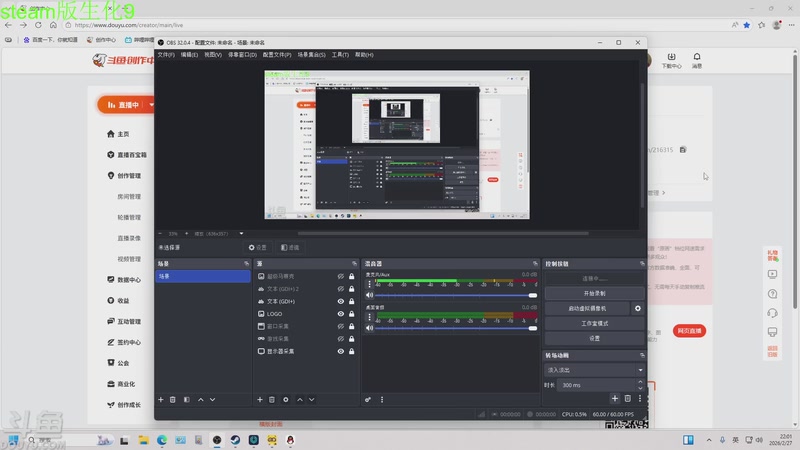Open advanced audio properties gears icon
800x450 pixels.
click(x=368, y=399)
